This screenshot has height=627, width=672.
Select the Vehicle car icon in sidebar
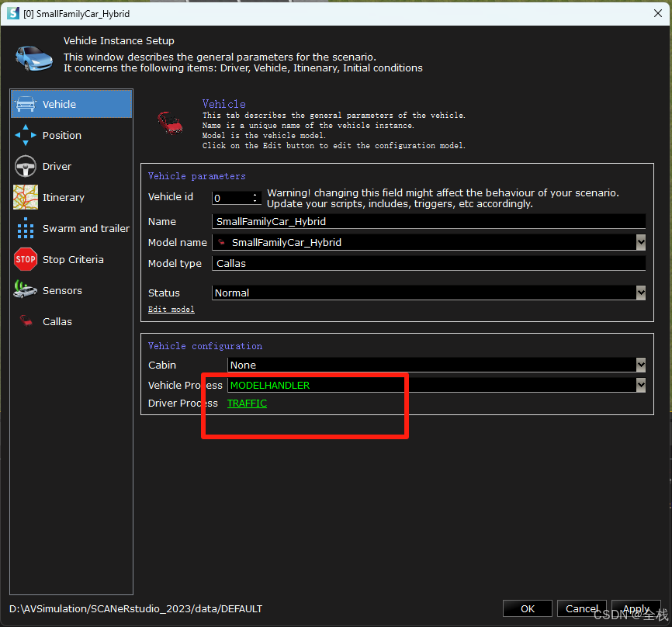coord(26,104)
